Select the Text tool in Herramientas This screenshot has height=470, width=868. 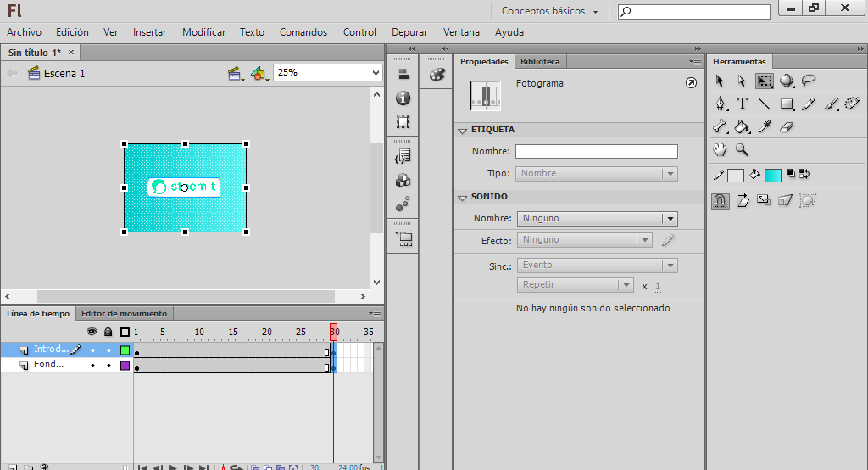click(x=743, y=104)
